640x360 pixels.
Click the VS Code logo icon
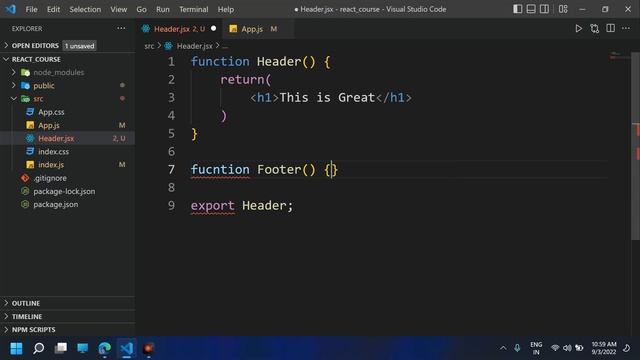click(x=10, y=9)
